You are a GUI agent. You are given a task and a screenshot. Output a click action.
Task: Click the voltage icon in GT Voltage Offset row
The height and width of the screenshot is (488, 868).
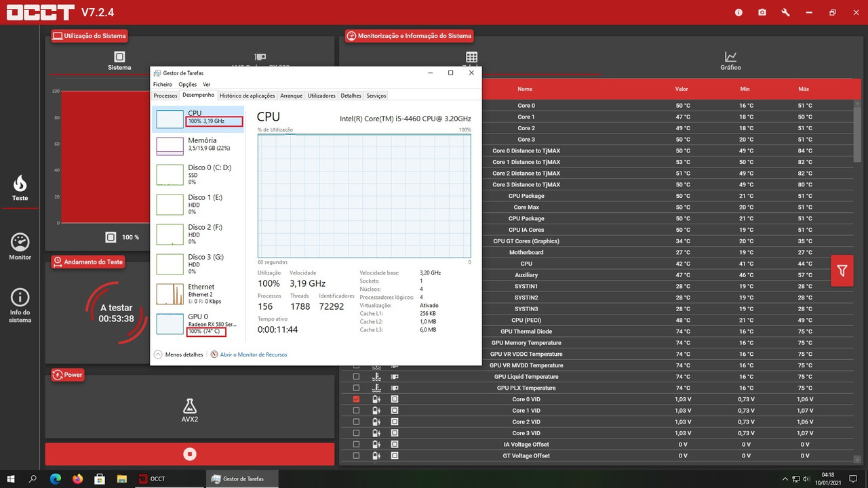click(376, 455)
